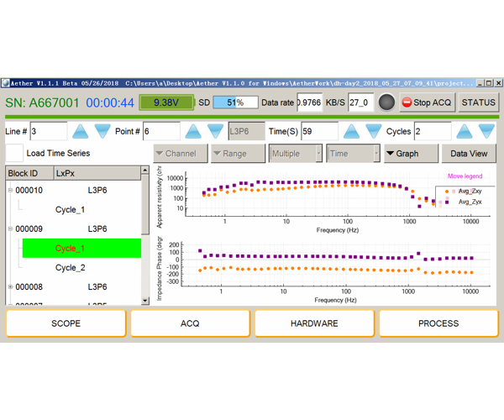The height and width of the screenshot is (420, 504).
Task: Click the round gray recording indicator
Action: [386, 102]
